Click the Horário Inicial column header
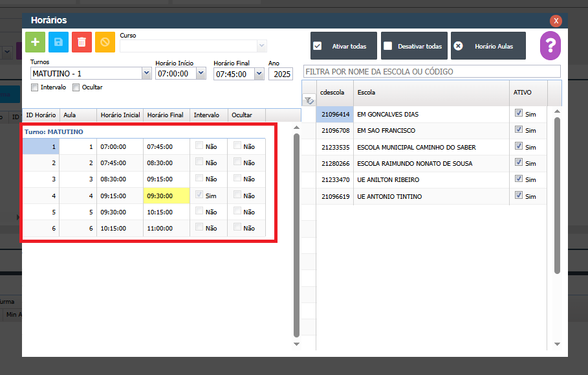Image resolution: width=588 pixels, height=375 pixels. coord(120,115)
